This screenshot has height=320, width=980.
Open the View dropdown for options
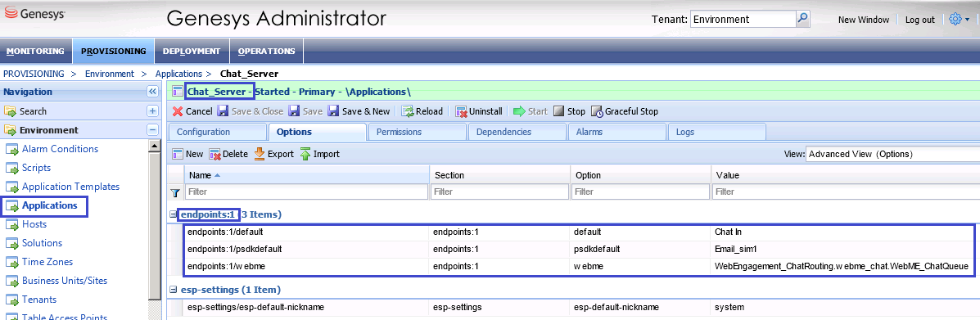[x=892, y=154]
